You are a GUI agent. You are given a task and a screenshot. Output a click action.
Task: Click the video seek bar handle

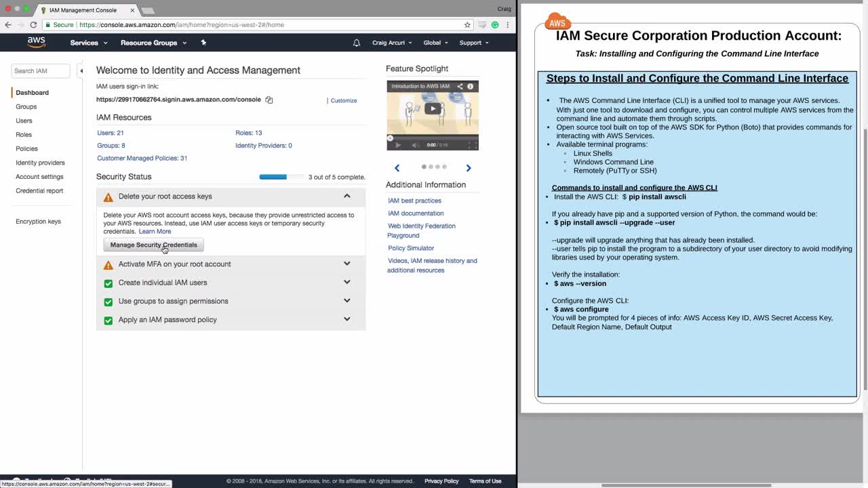coord(390,138)
